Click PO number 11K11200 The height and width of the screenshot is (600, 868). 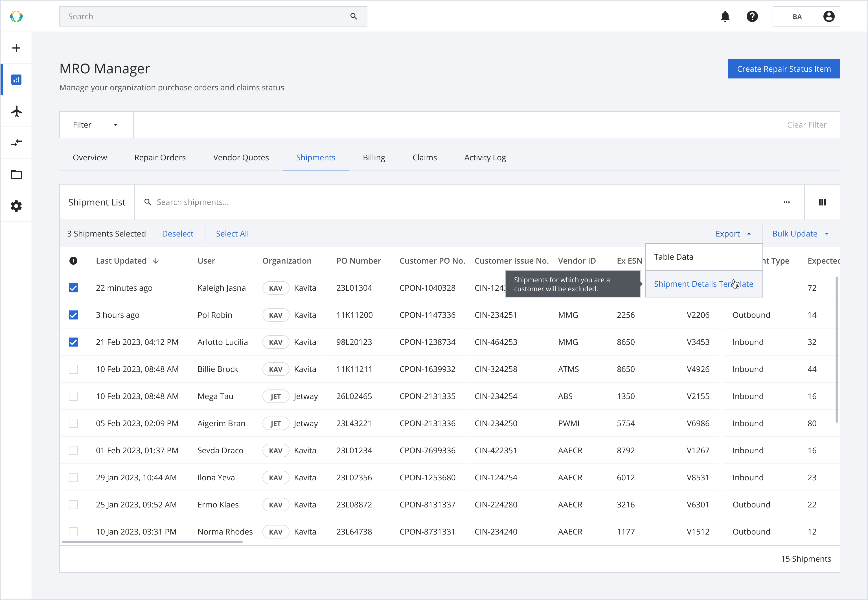tap(354, 315)
